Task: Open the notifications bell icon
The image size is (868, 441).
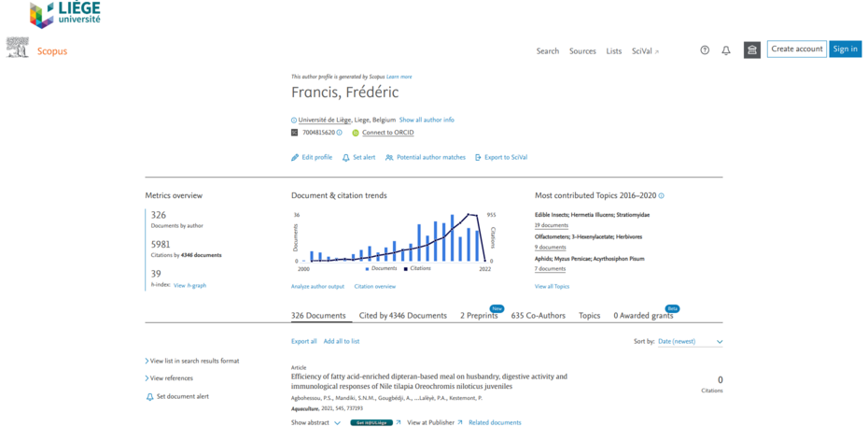Action: point(726,50)
